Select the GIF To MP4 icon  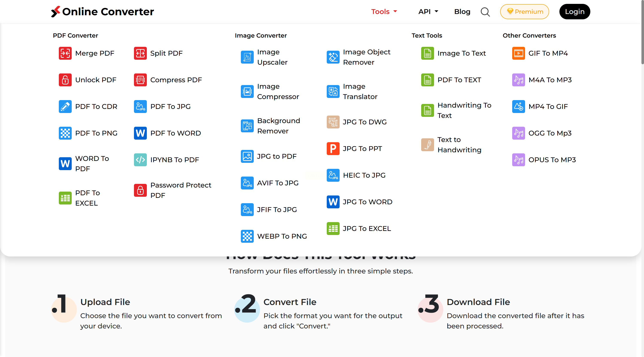coord(518,53)
